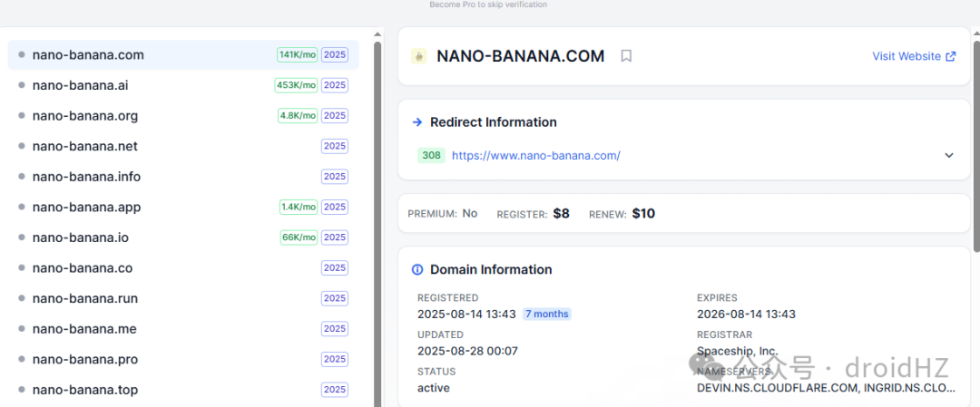Click the 66K/mo traffic badge
The width and height of the screenshot is (980, 407).
299,237
